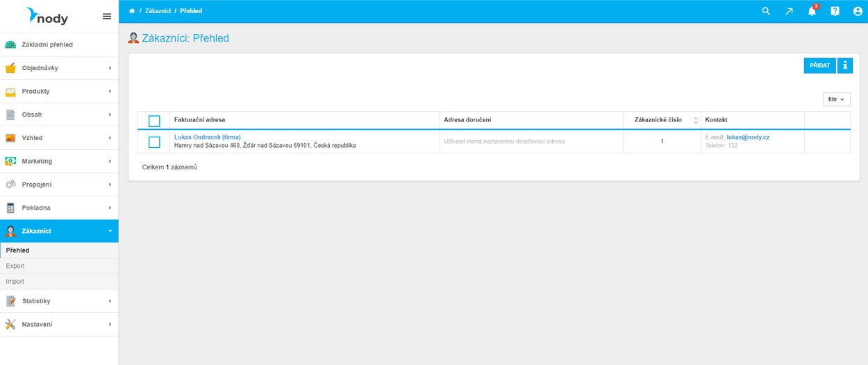Screen dimensions: 868x365
Task: Sort by Zákaznické číslo column arrows
Action: click(696, 120)
